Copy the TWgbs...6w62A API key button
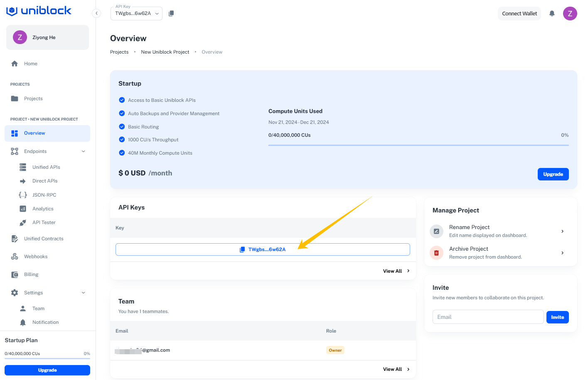588x380 pixels. (263, 249)
